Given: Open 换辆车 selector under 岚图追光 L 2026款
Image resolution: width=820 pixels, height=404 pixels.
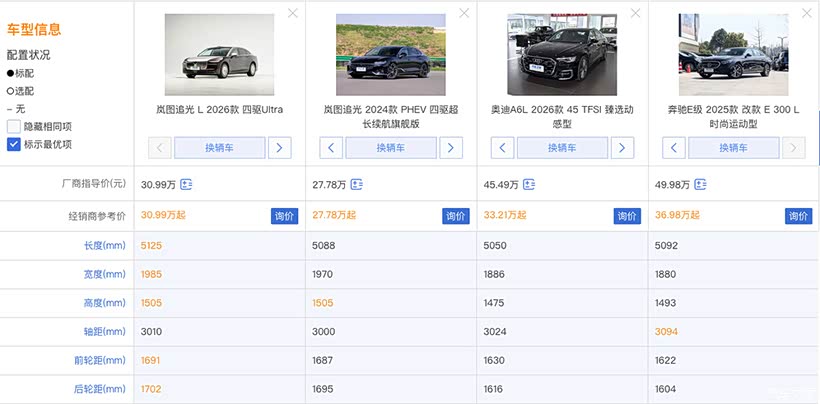Looking at the screenshot, I should 220,148.
